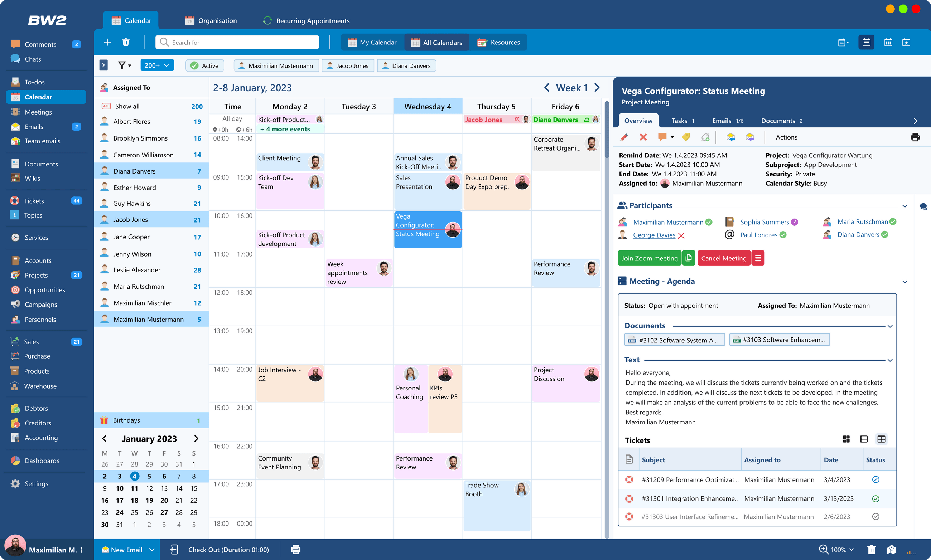
Task: Click copy Zoom link icon
Action: [688, 258]
